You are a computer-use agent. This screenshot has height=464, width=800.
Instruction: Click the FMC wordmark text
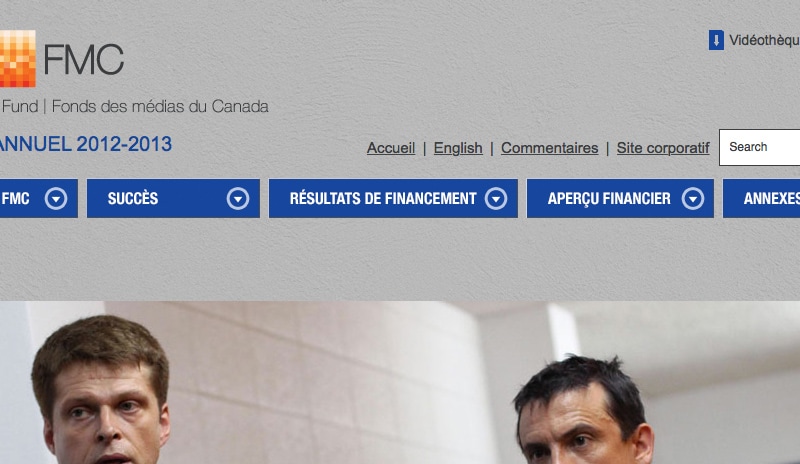coord(84,60)
